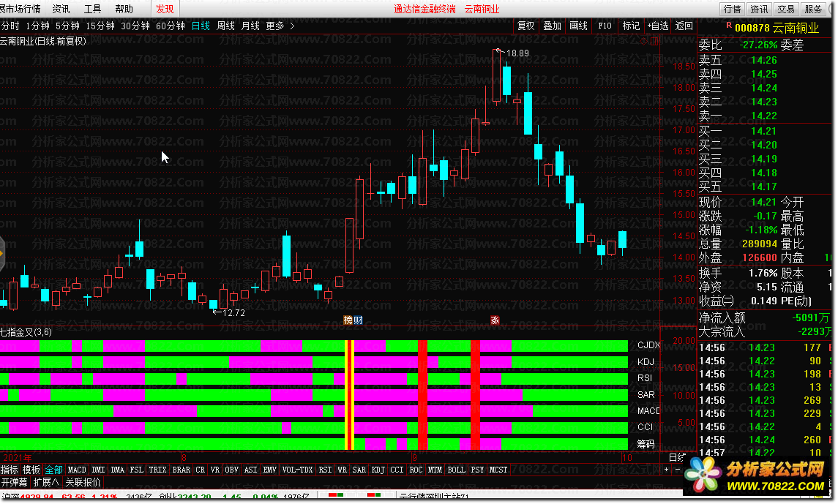Switch indicator to CR
Viewport: 838px width, 504px height.
(201, 470)
